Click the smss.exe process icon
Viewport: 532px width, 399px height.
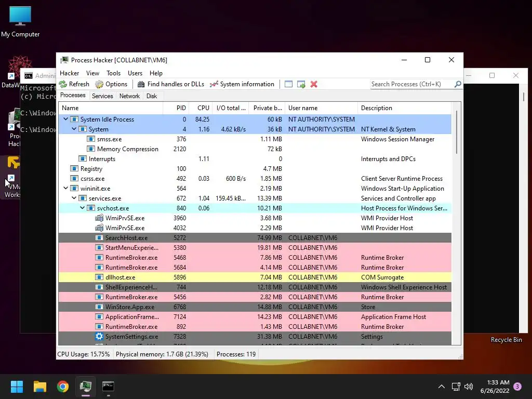pos(90,139)
